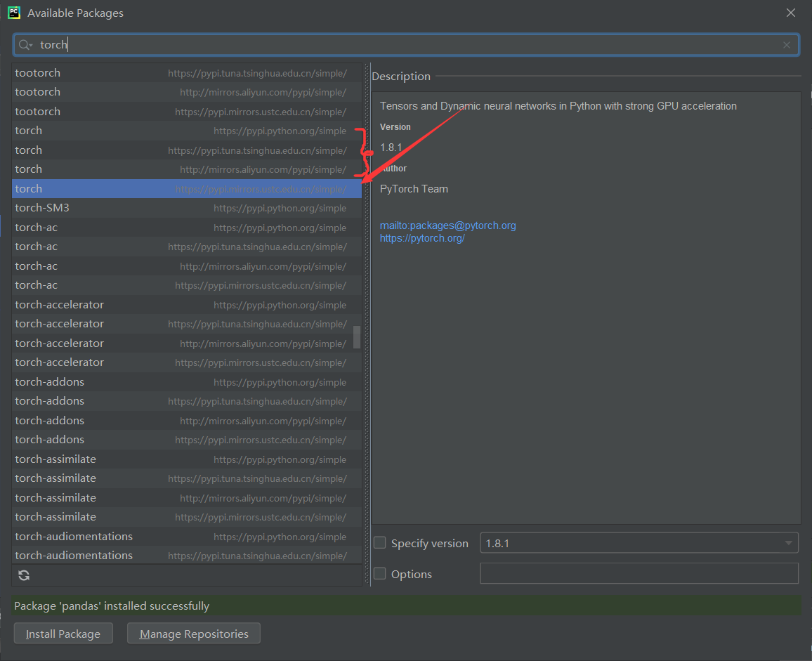Select torch-addons from tsinghua mirror

click(x=186, y=401)
